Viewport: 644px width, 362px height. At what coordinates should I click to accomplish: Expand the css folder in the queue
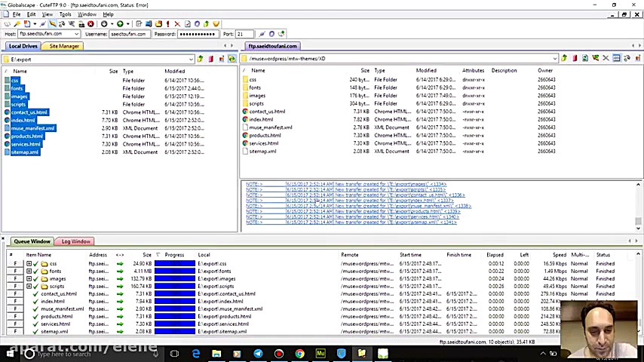click(29, 264)
